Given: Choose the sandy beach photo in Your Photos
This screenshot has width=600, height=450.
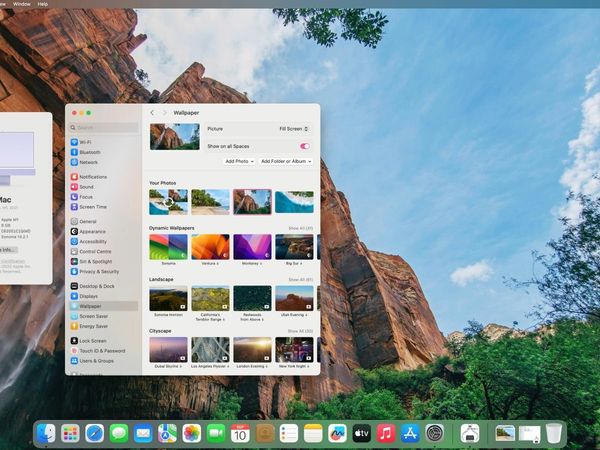Looking at the screenshot, I should pos(210,202).
